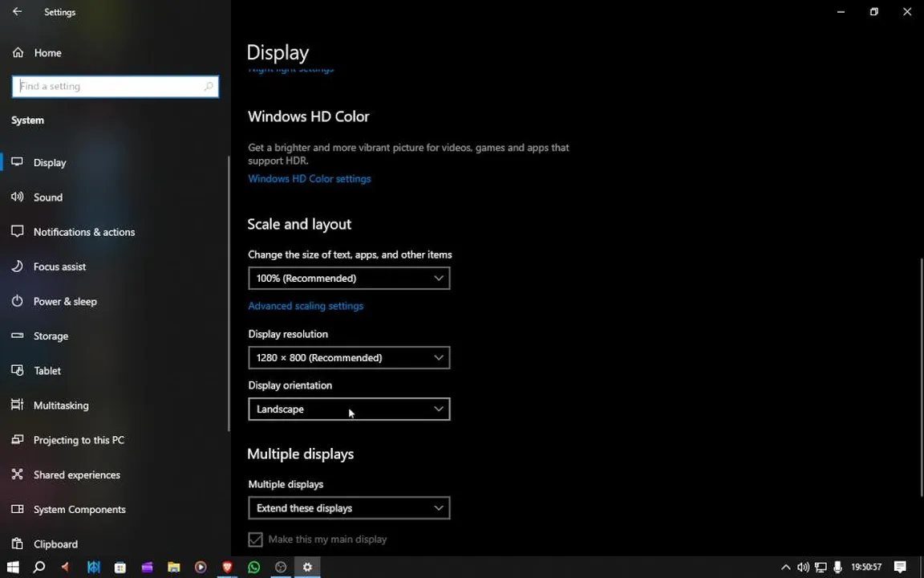Open Storage settings
This screenshot has height=578, width=924.
point(115,336)
